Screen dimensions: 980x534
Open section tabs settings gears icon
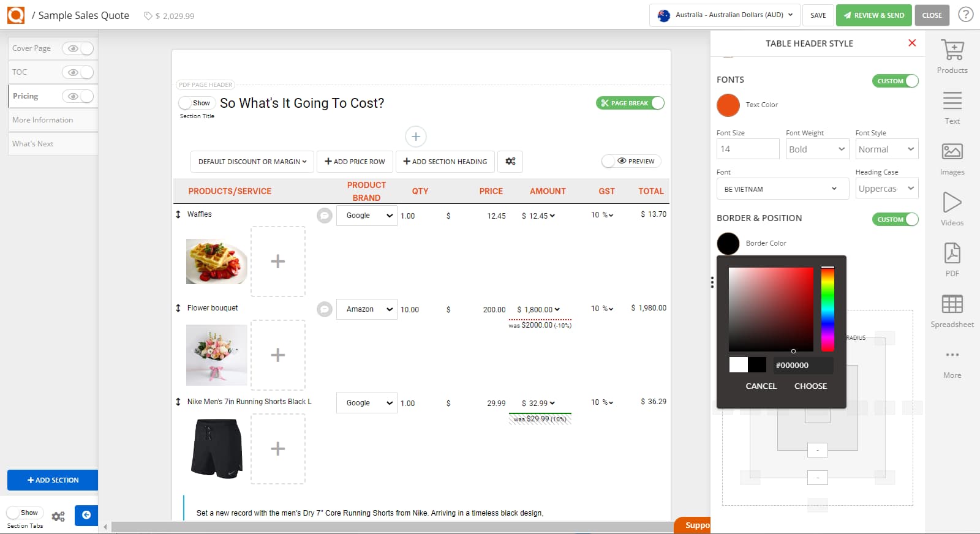coord(58,516)
